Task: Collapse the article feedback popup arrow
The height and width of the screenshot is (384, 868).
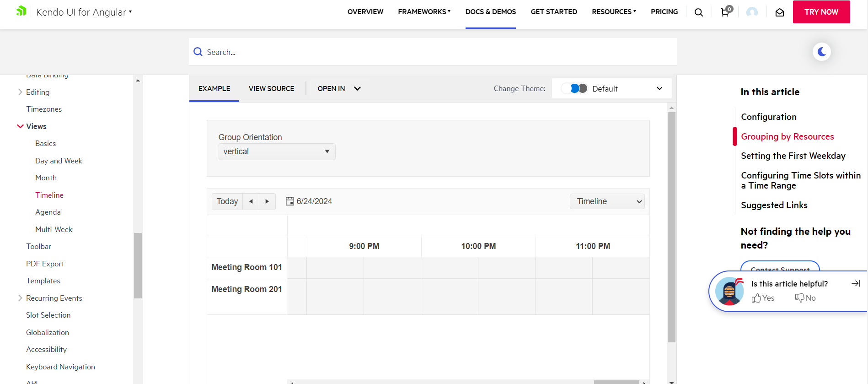Action: click(855, 284)
